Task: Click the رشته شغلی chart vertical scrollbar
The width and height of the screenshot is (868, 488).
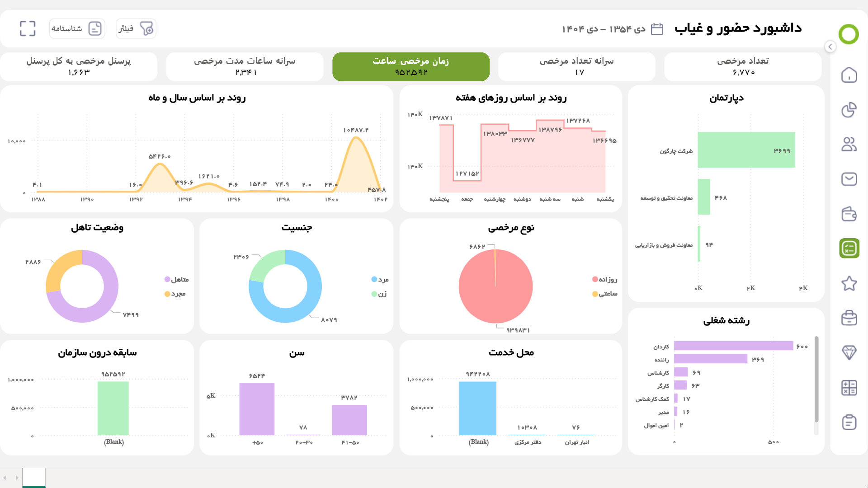Action: coord(816,380)
